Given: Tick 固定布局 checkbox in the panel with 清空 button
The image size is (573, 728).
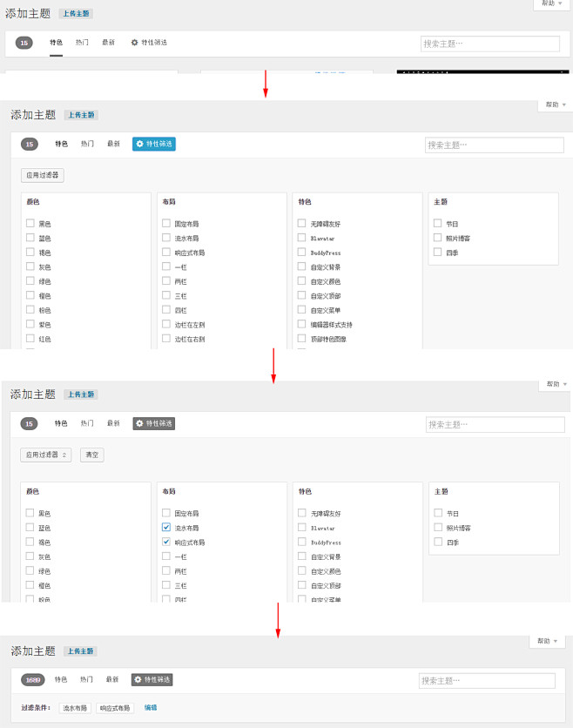Looking at the screenshot, I should click(x=166, y=513).
